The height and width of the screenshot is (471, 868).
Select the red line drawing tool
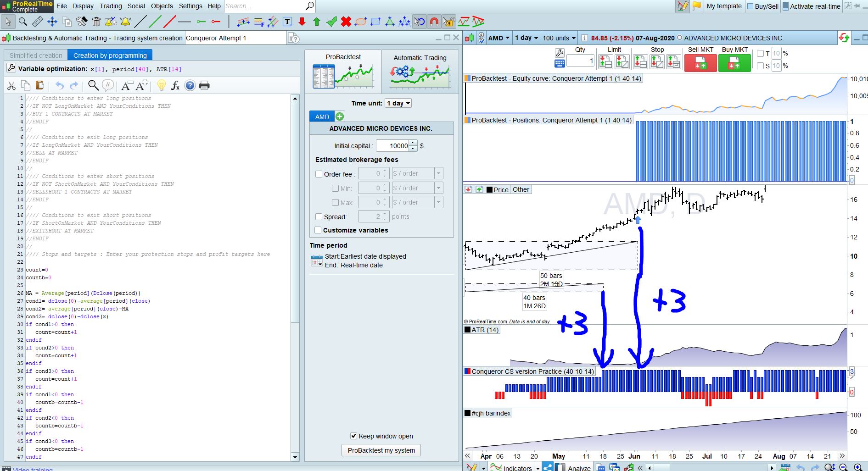[170, 22]
